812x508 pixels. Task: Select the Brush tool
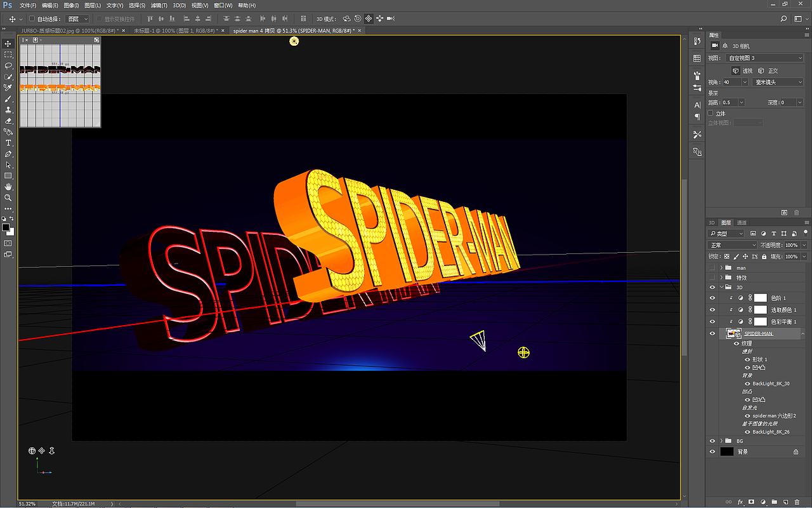point(8,99)
